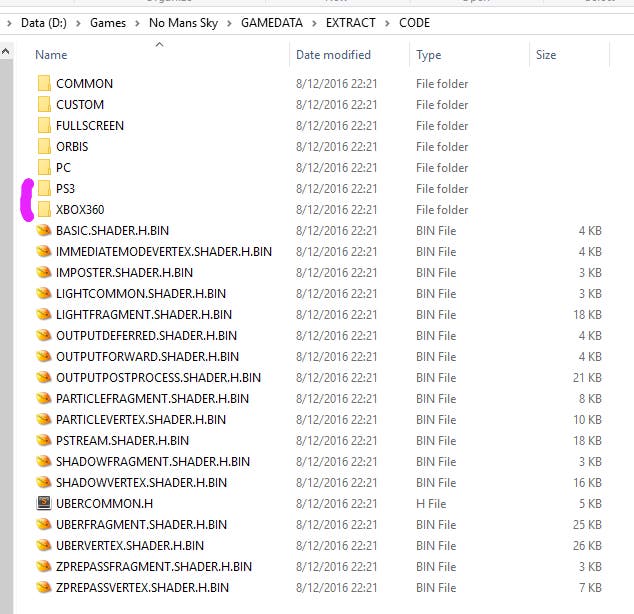Click the UBERCOMMON.H file icon

(44, 503)
